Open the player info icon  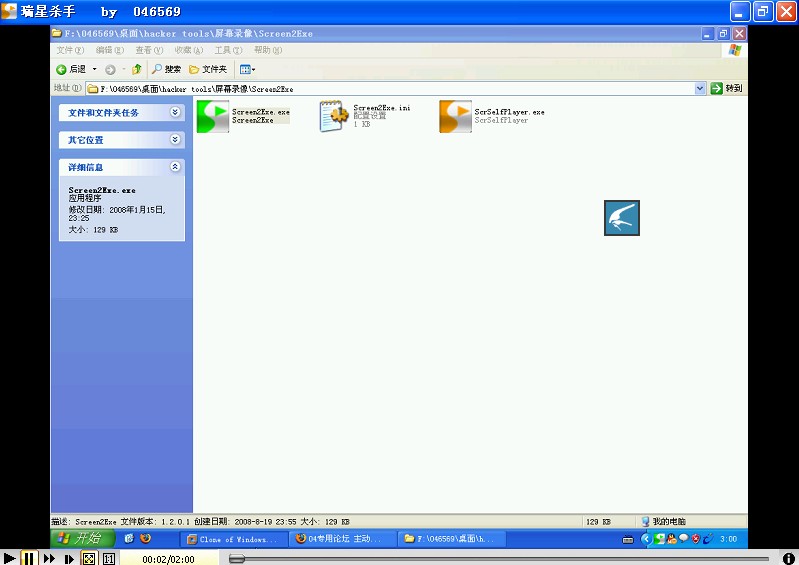point(788,558)
